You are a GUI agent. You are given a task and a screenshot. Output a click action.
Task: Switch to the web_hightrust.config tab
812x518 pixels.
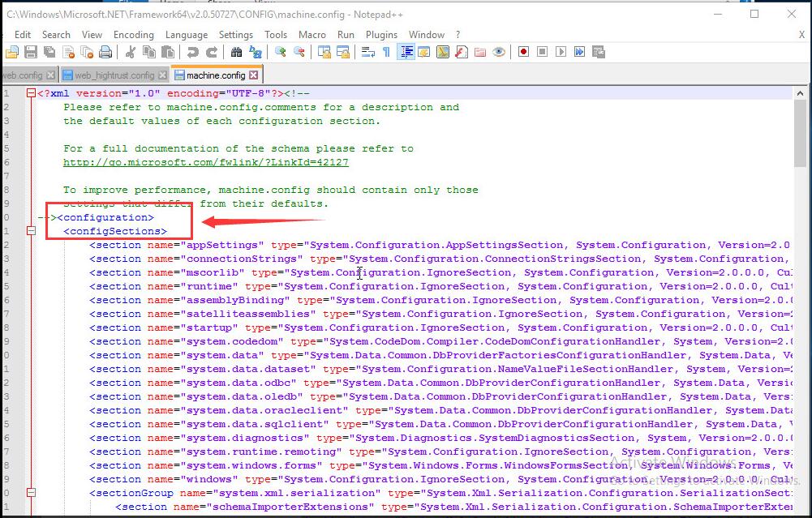click(x=114, y=72)
